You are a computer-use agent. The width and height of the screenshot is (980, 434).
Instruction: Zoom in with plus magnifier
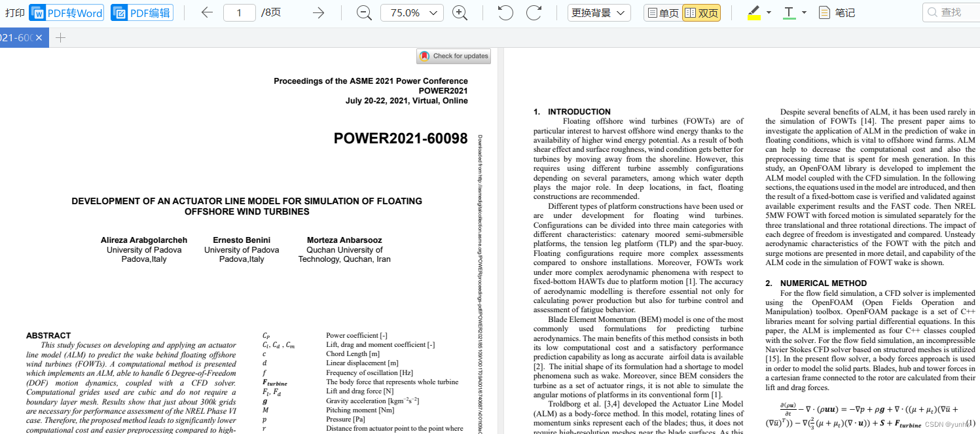pos(460,12)
